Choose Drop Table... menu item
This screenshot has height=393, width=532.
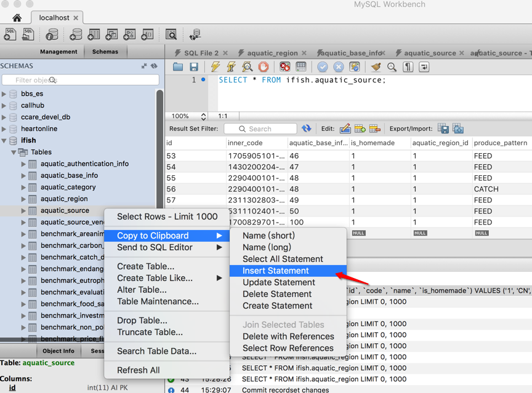(x=142, y=320)
